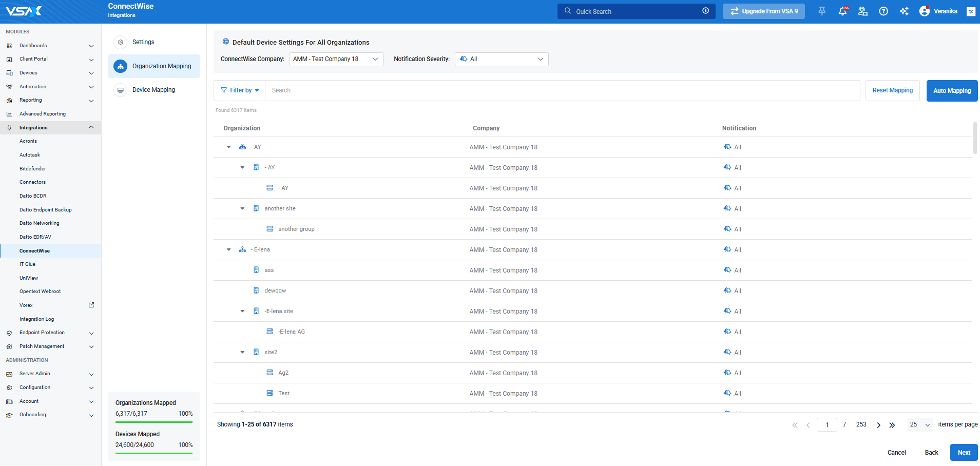Go to next page arrow
Screen dimensions: 980x466
[878, 425]
